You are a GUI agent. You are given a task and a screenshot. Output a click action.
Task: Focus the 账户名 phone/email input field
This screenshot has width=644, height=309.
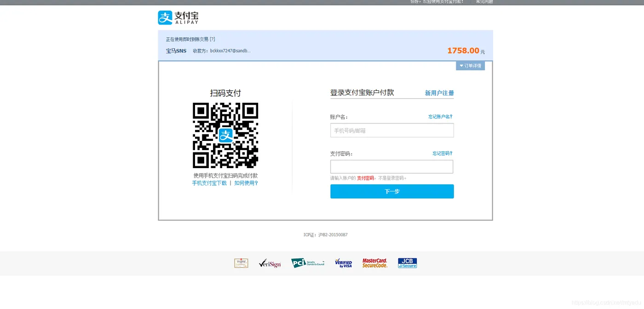392,130
